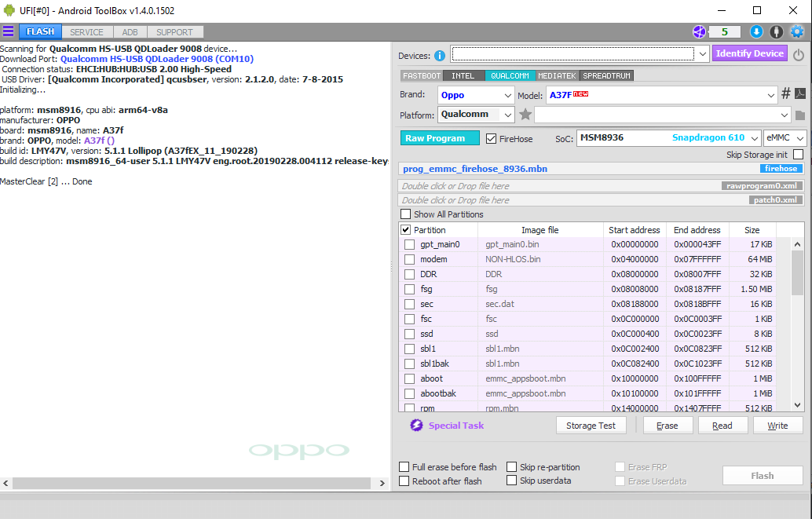
Task: Click the Identify Device button
Action: point(750,53)
